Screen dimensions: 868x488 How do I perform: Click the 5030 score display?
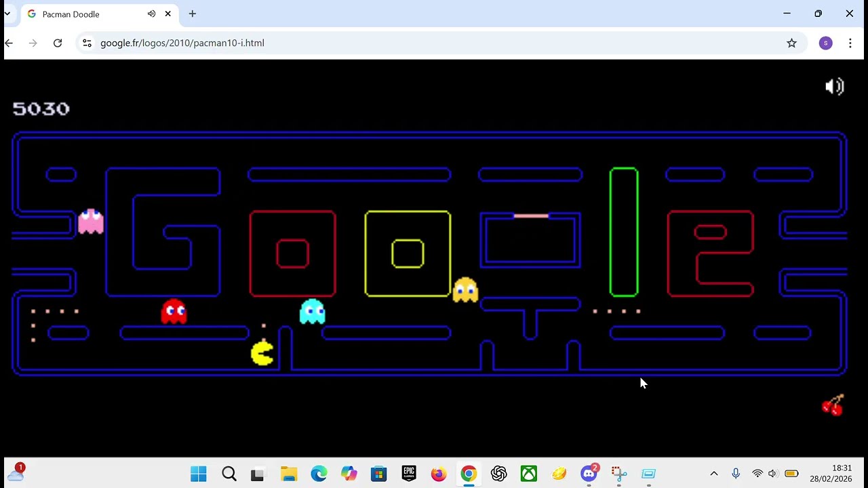(x=41, y=108)
